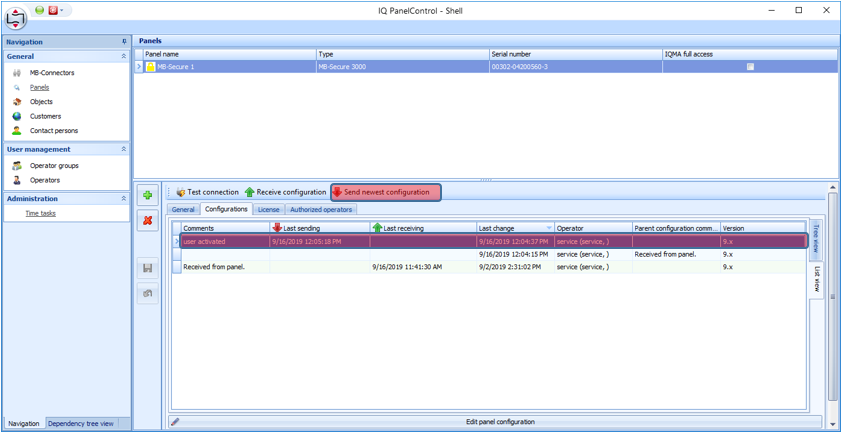
Task: Click the green plus add button
Action: [148, 195]
